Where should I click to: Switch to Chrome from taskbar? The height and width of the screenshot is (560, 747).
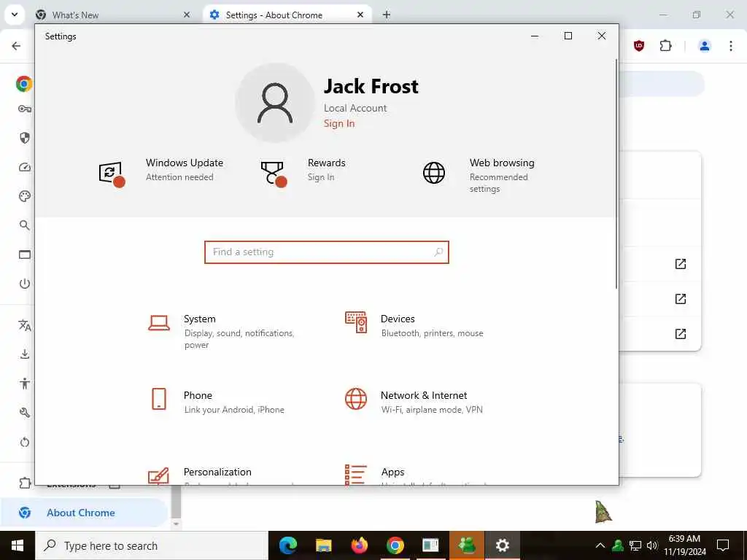[x=395, y=545]
